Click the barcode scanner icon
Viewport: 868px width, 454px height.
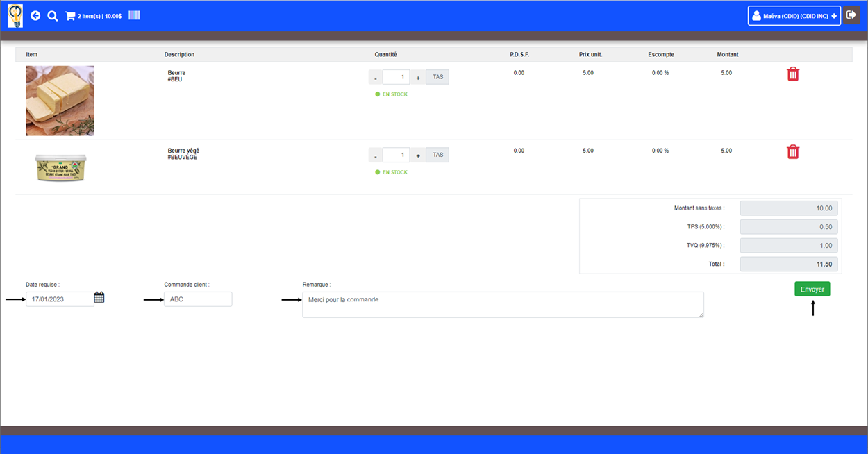tap(134, 15)
